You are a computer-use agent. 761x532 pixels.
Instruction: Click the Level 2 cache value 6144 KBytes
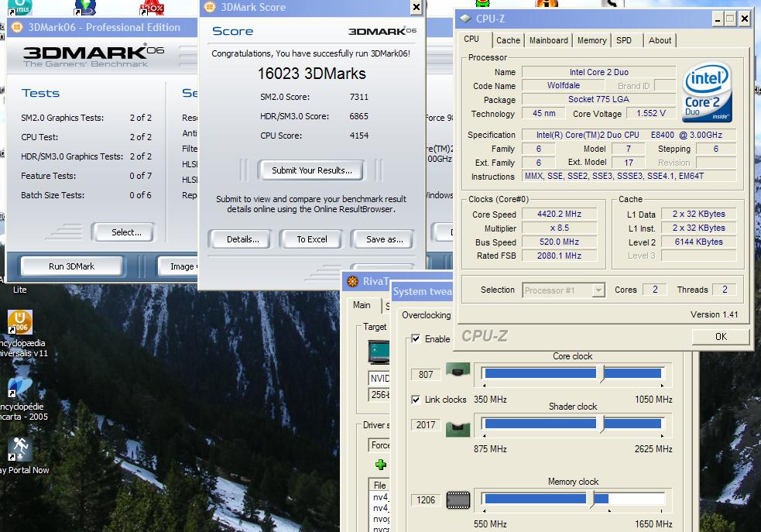pyautogui.click(x=698, y=242)
